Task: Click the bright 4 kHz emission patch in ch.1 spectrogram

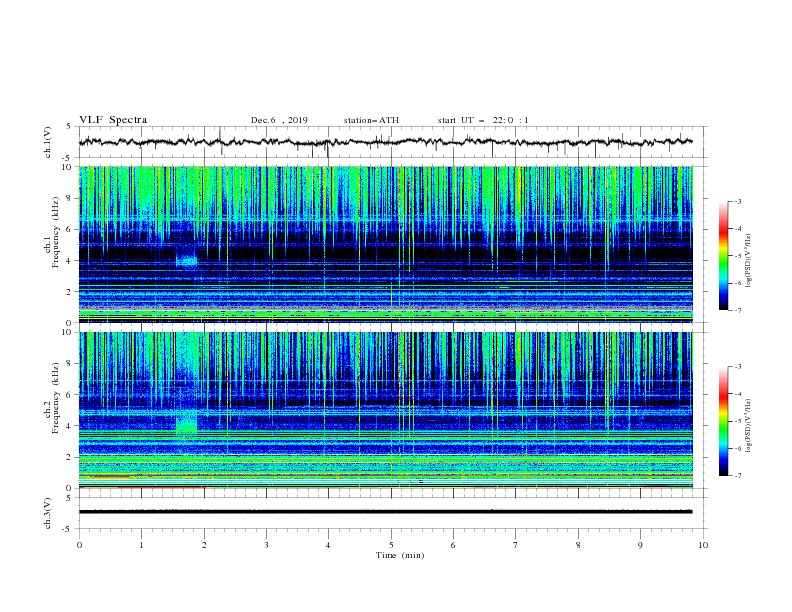Action: pos(186,261)
